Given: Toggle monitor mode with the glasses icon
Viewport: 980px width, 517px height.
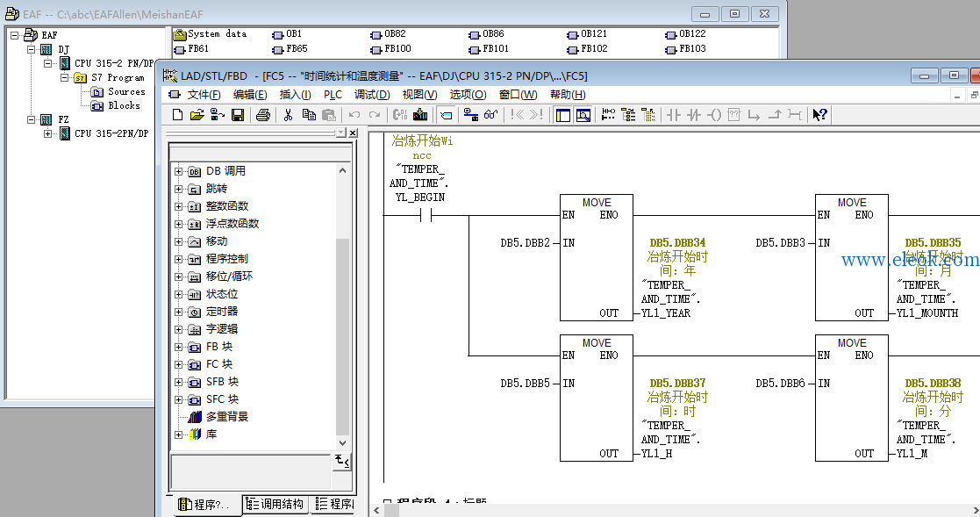Looking at the screenshot, I should pyautogui.click(x=491, y=115).
